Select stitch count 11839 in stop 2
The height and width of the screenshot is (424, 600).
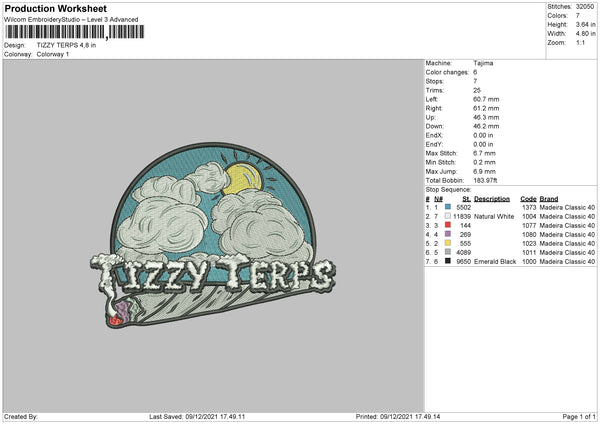[462, 217]
